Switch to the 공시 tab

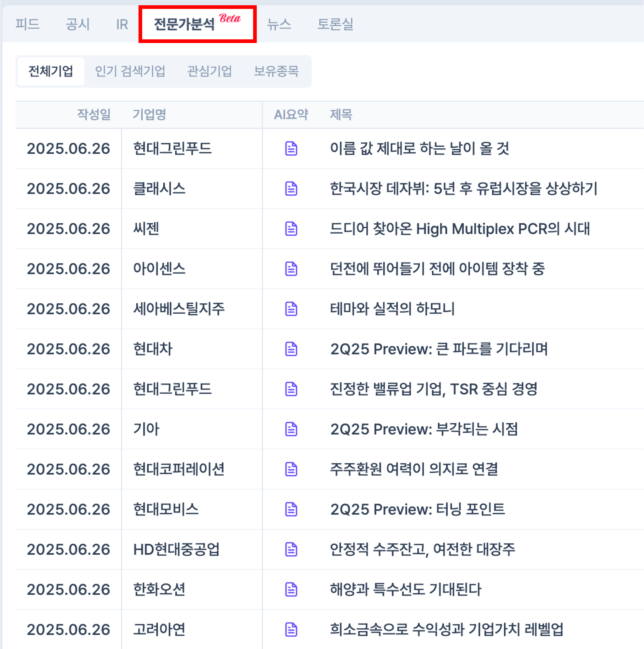[x=78, y=24]
